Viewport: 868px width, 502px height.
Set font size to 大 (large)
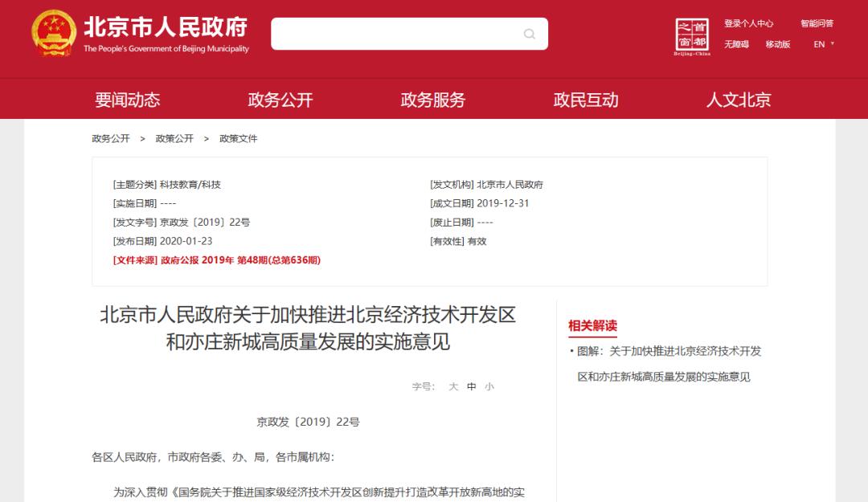click(452, 386)
